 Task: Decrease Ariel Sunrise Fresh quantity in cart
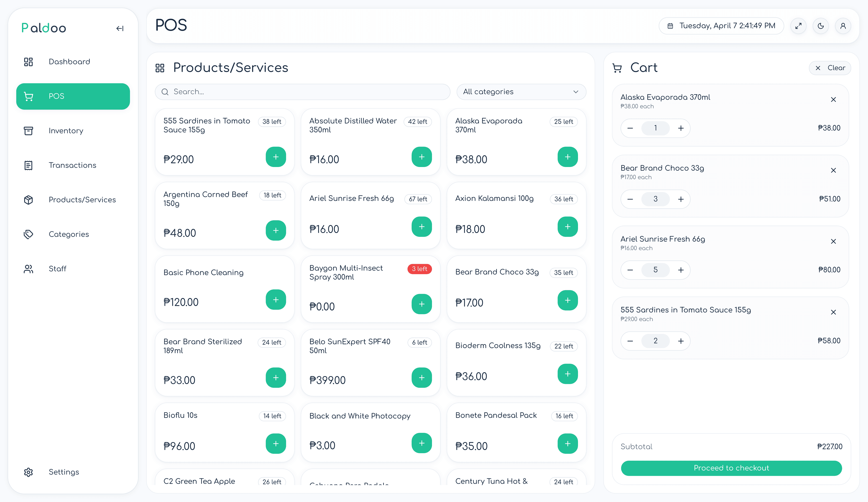coord(630,270)
